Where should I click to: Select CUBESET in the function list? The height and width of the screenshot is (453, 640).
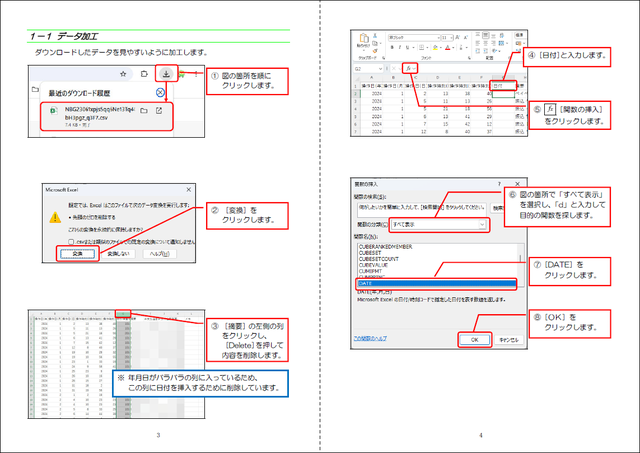370,253
